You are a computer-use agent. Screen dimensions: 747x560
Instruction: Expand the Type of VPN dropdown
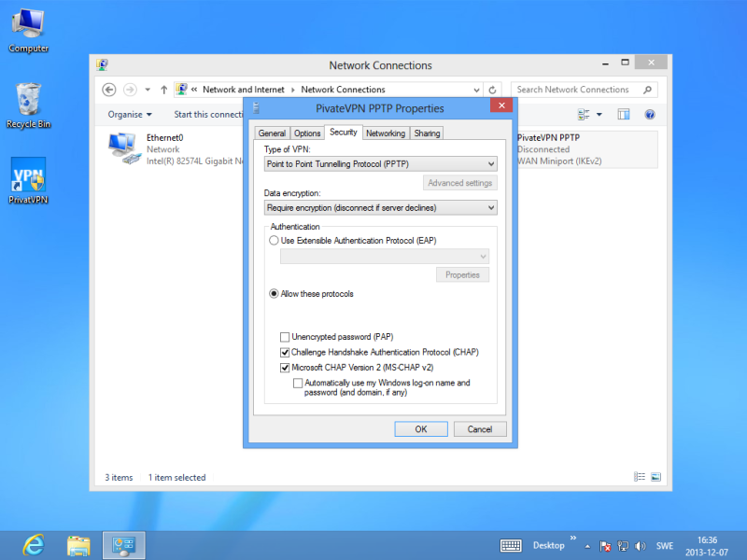click(x=380, y=164)
